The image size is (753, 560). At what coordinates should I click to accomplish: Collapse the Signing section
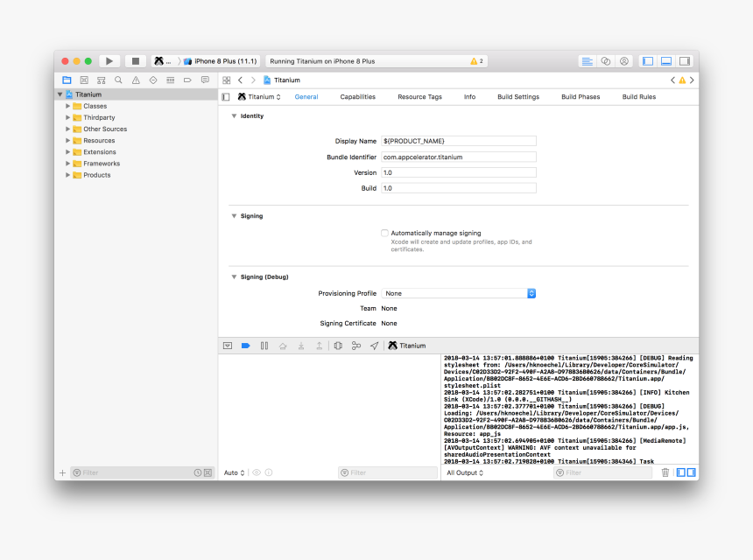coord(234,216)
